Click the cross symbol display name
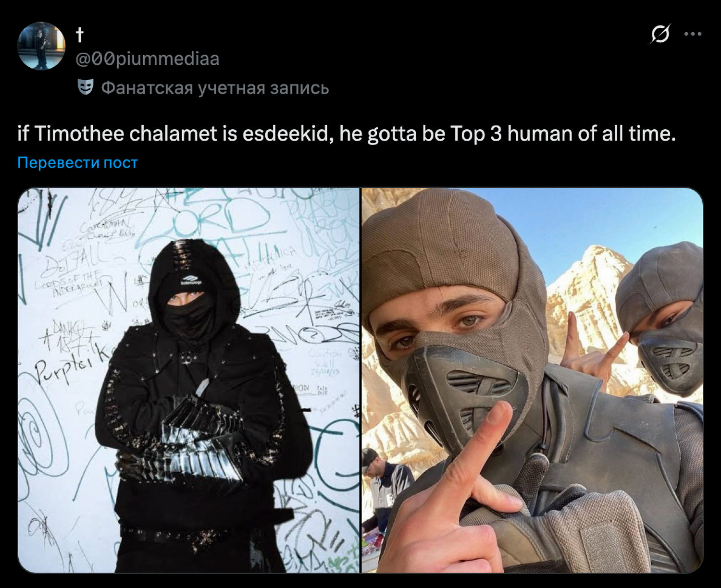721x588 pixels. (80, 34)
